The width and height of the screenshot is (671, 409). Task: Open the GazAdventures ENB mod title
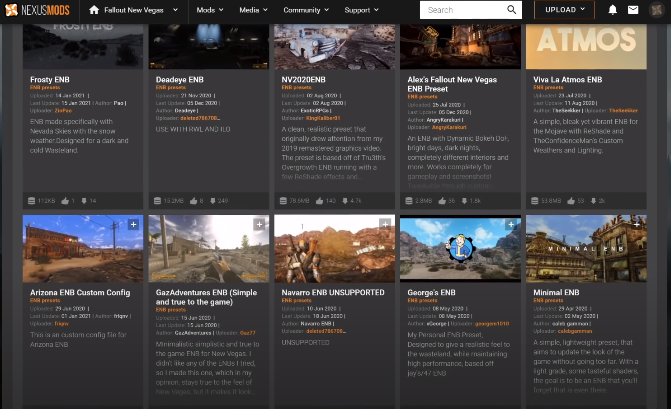tap(206, 297)
